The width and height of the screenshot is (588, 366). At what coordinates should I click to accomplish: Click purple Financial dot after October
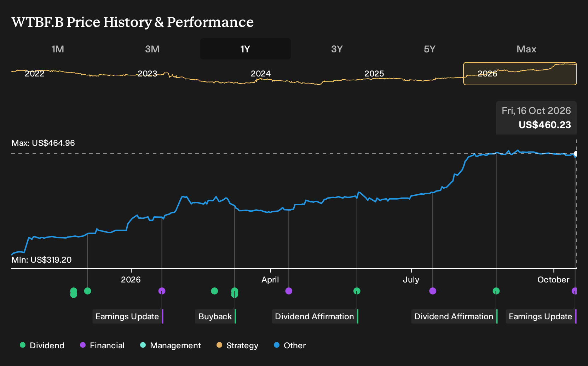pyautogui.click(x=575, y=291)
